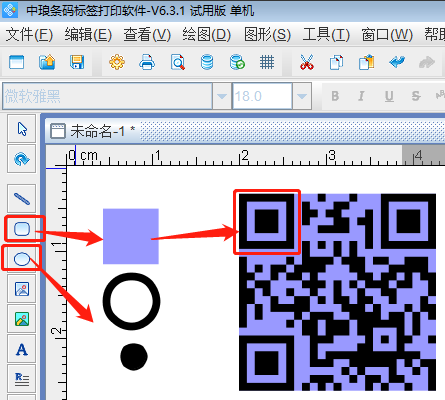The image size is (445, 400).
Task: Toggle bold formatting B
Action: click(335, 96)
